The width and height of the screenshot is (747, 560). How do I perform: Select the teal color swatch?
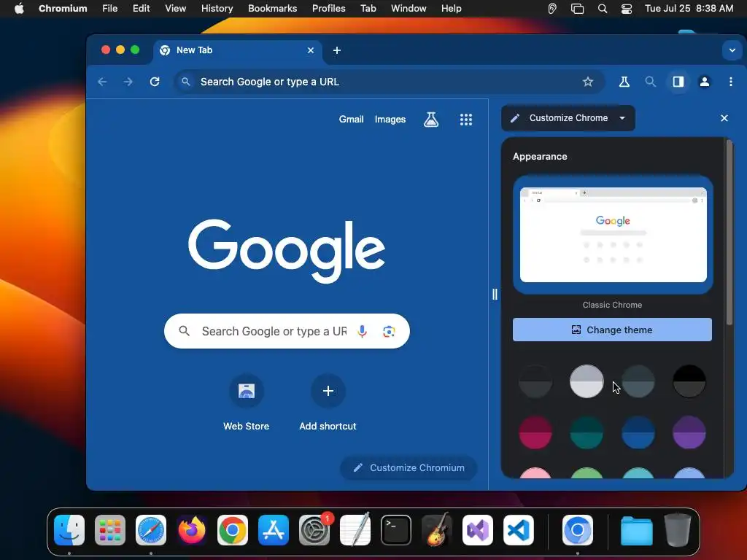click(x=587, y=432)
